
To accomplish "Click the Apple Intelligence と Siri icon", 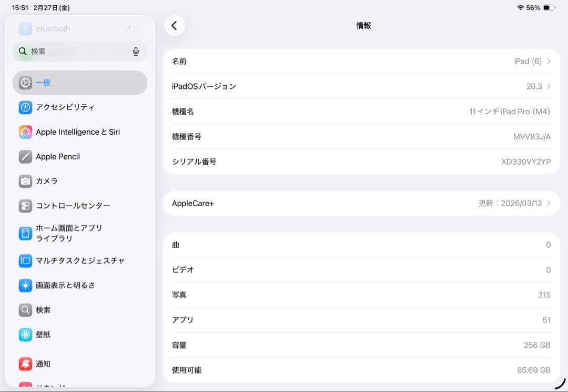I will point(25,132).
